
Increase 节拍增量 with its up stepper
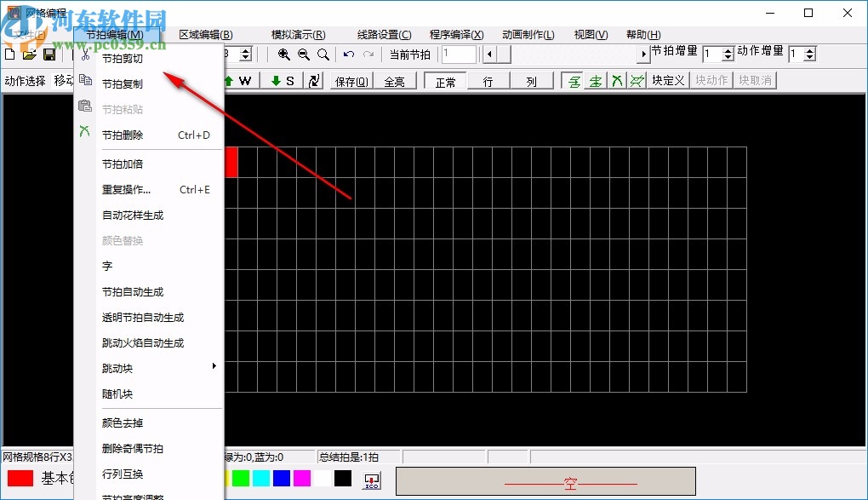[x=728, y=49]
